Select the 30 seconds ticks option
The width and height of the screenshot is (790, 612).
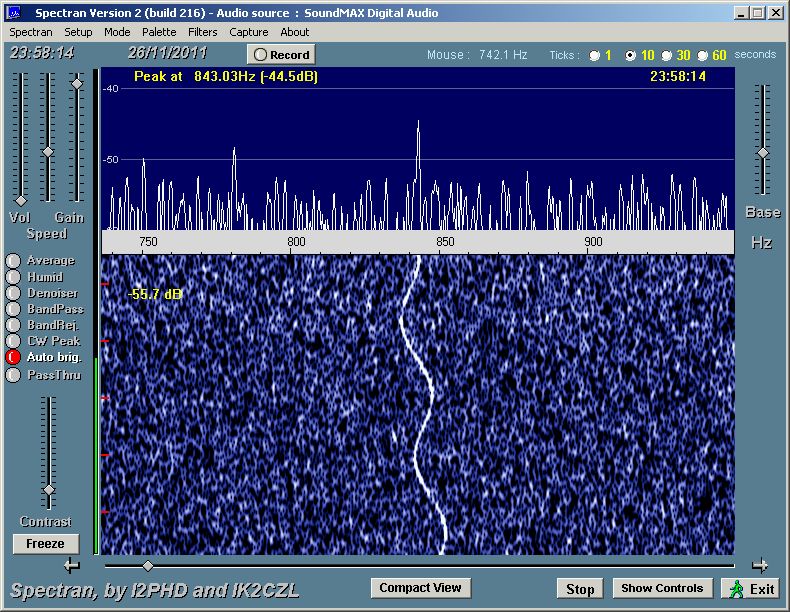(x=666, y=55)
